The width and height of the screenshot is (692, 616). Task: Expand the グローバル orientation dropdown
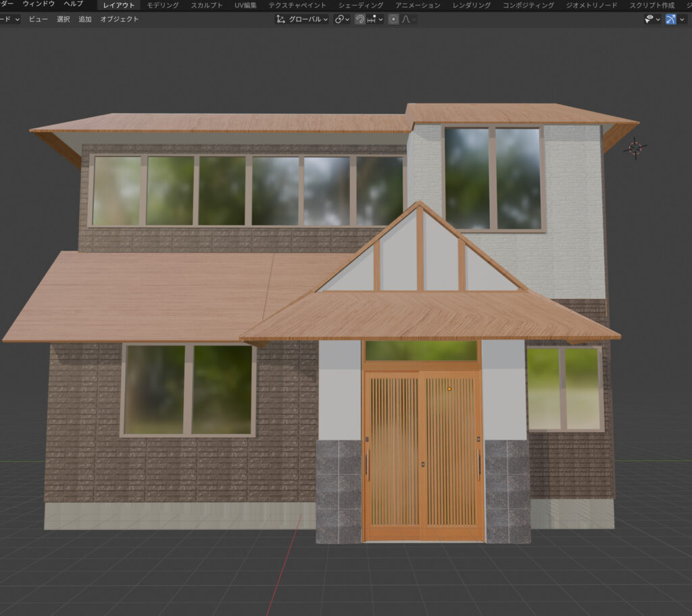[307, 19]
